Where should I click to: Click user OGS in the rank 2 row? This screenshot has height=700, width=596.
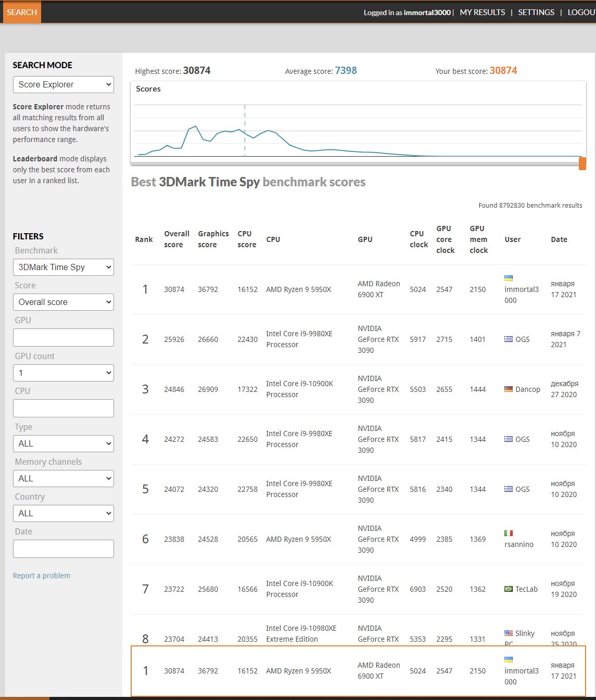[x=523, y=339]
